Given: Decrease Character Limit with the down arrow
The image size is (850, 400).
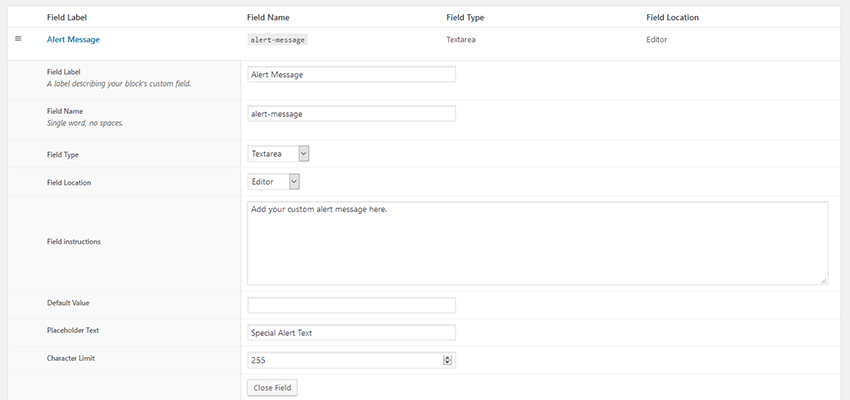Looking at the screenshot, I should (x=447, y=363).
